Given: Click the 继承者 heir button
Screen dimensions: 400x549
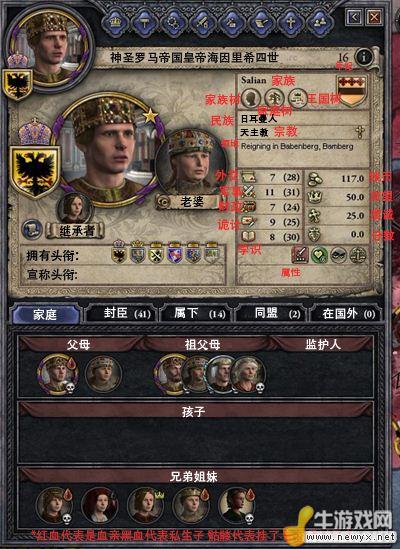Looking at the screenshot, I should [76, 231].
